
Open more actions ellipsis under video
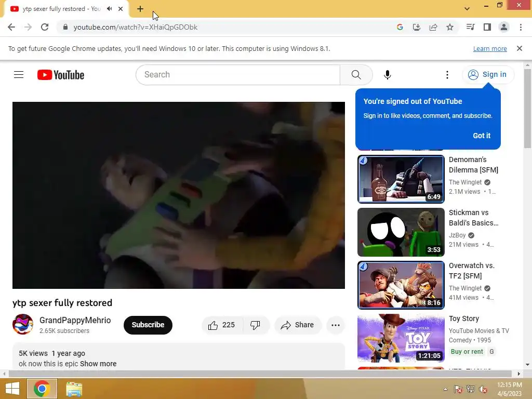[336, 325]
